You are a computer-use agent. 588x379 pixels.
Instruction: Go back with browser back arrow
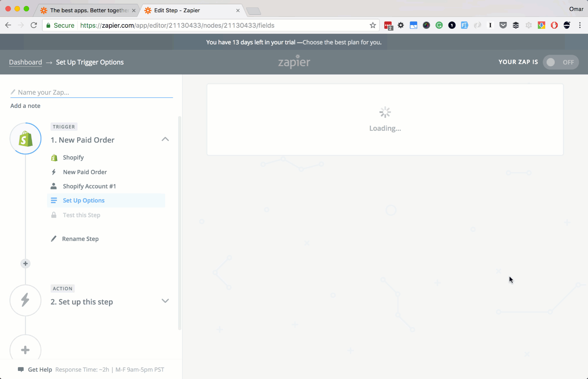point(8,25)
